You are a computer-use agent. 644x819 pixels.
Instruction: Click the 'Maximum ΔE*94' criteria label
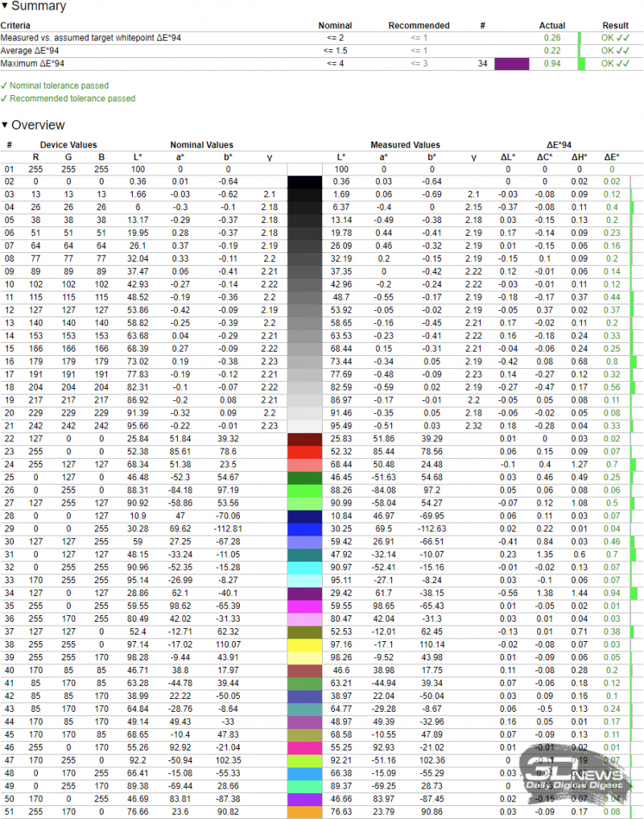coord(32,64)
